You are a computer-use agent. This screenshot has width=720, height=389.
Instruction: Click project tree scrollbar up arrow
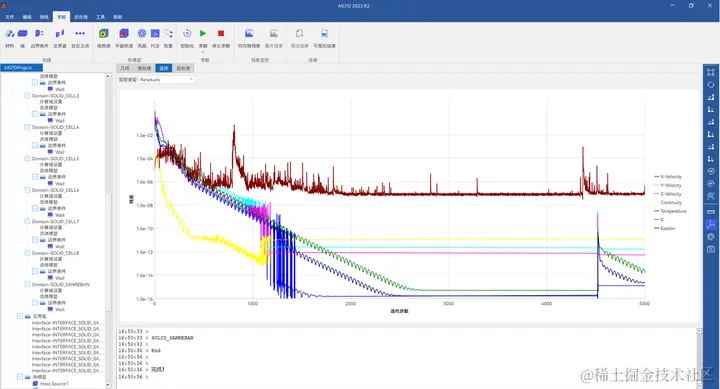coord(108,76)
